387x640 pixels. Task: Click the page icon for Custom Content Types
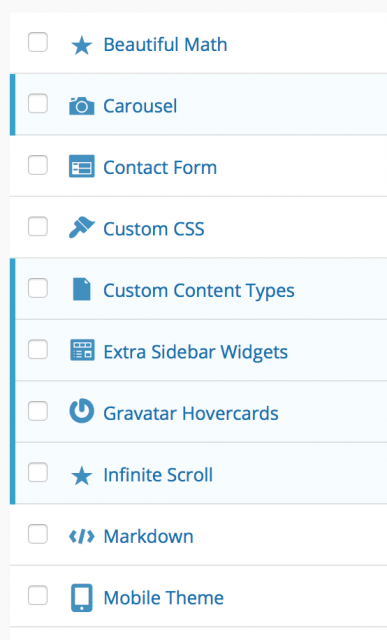pos(82,289)
